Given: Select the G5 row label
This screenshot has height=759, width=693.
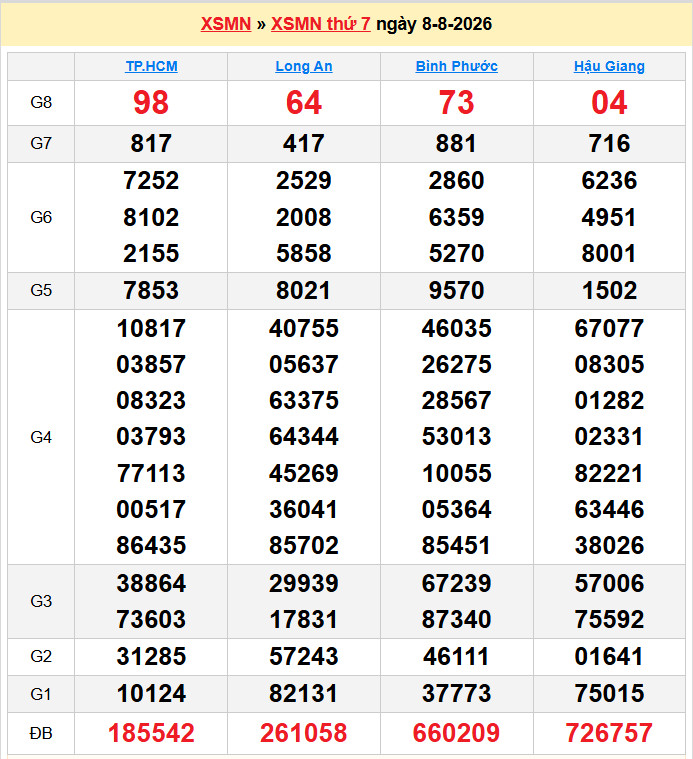Looking at the screenshot, I should (41, 290).
